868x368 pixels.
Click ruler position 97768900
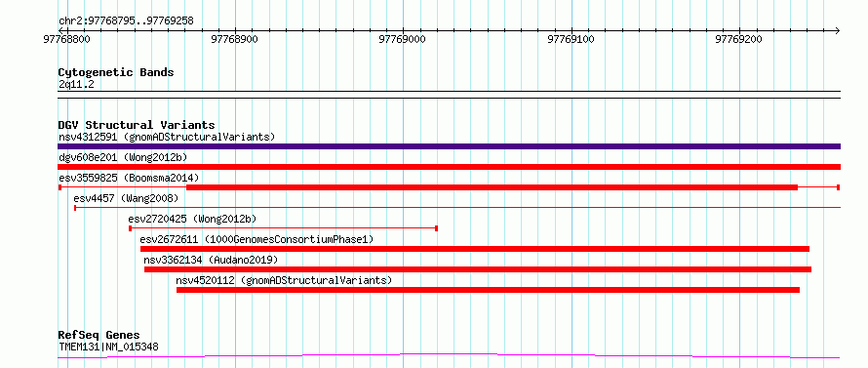[235, 39]
